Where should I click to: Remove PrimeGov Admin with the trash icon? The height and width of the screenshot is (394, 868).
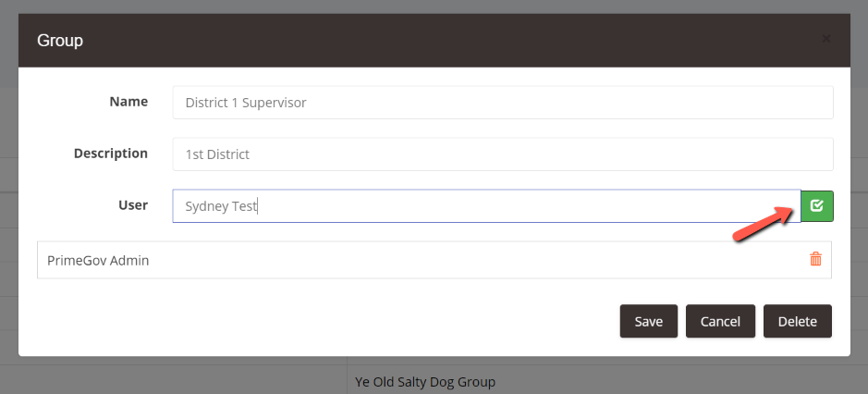coord(815,259)
